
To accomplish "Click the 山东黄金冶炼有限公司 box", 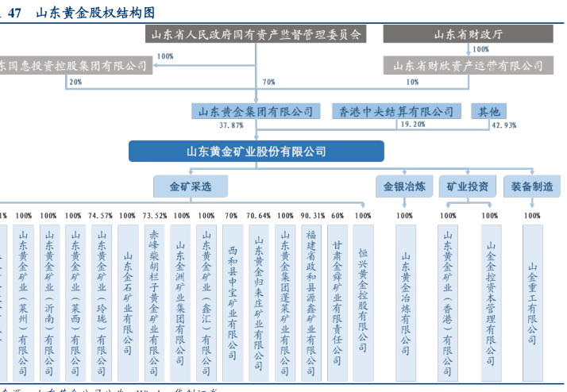I will coord(405,302).
